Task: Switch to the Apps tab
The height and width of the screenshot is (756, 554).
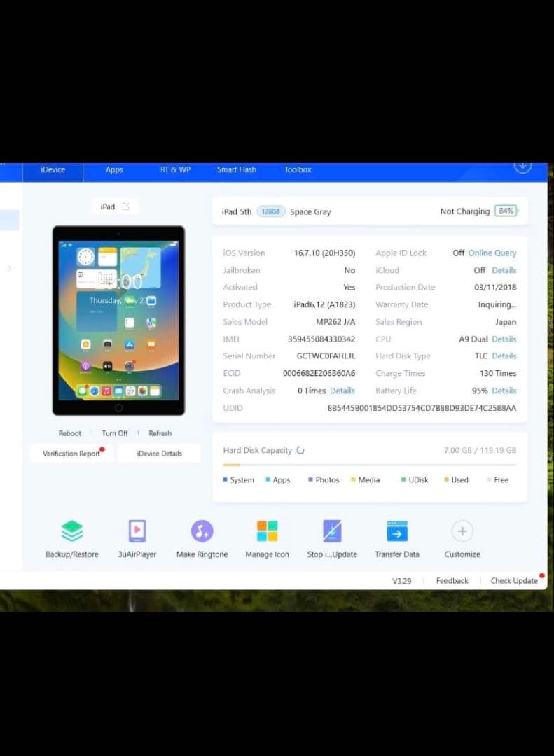Action: click(114, 169)
